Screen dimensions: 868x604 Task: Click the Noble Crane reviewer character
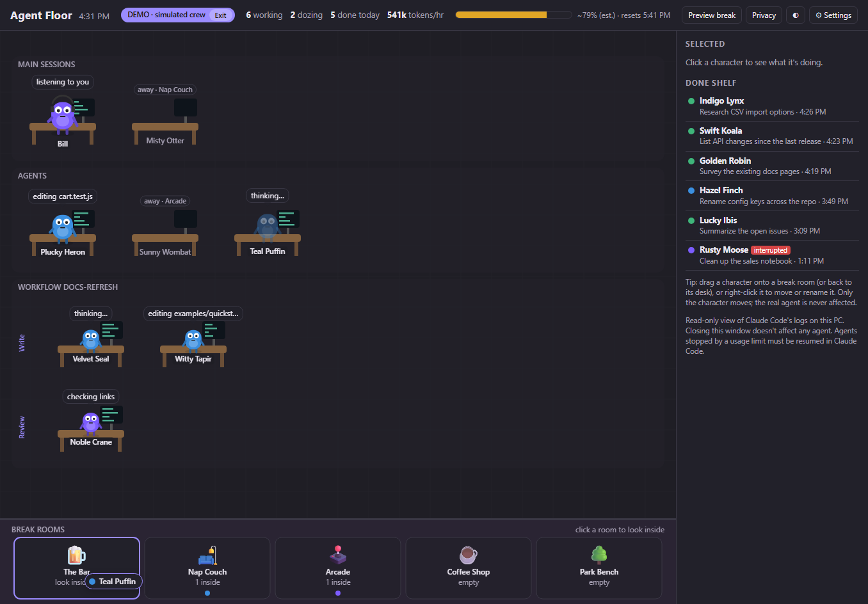point(91,423)
